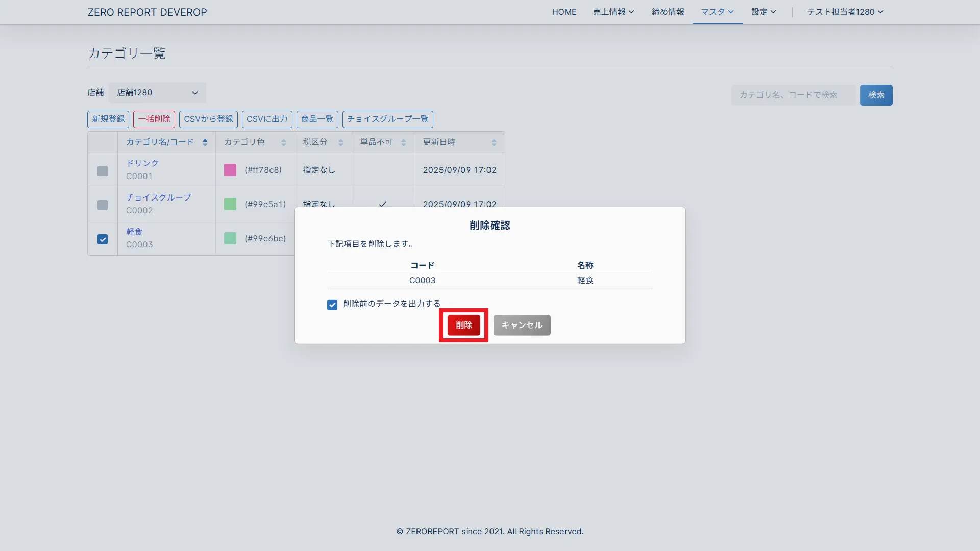Sort by カテゴリ名/コード column arrows
The width and height of the screenshot is (980, 551).
(205, 142)
